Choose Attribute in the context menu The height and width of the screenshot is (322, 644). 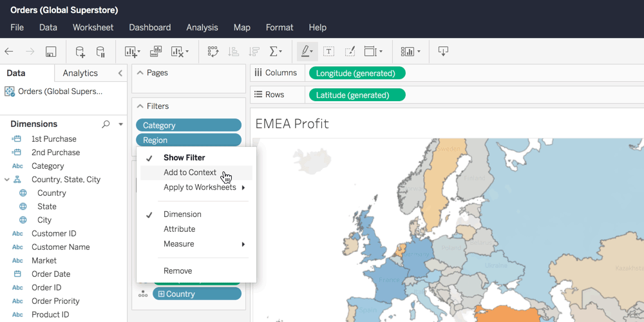179,229
